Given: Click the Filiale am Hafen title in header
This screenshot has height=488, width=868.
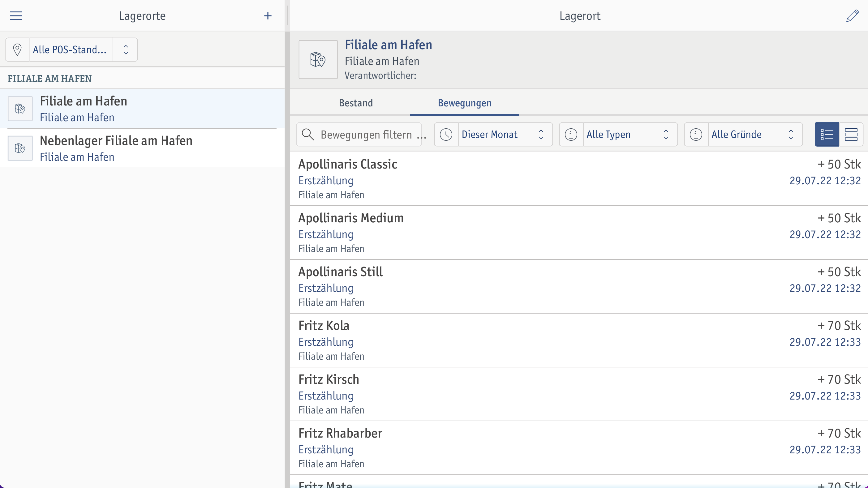Looking at the screenshot, I should 388,45.
